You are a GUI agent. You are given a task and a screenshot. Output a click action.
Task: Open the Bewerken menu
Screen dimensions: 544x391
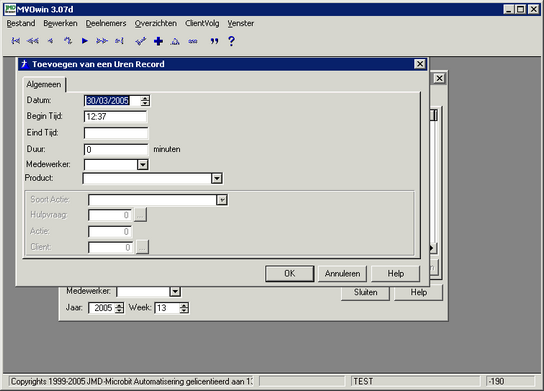pos(60,23)
